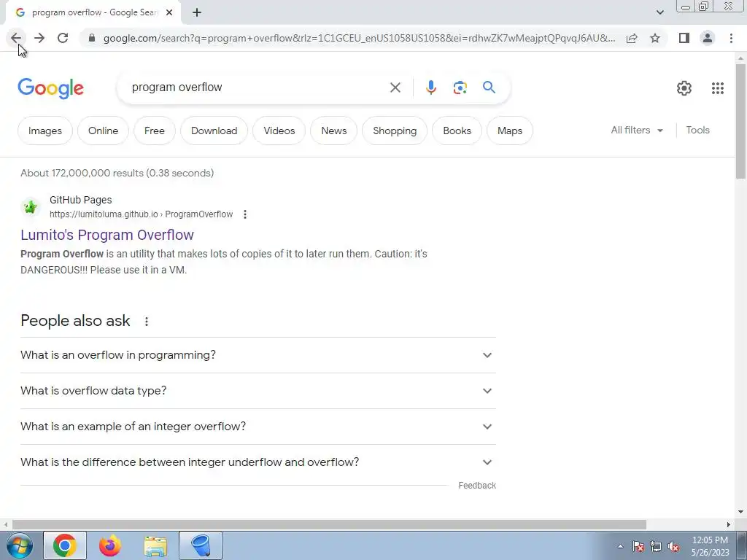
Task: Switch to Shopping results
Action: click(x=395, y=131)
